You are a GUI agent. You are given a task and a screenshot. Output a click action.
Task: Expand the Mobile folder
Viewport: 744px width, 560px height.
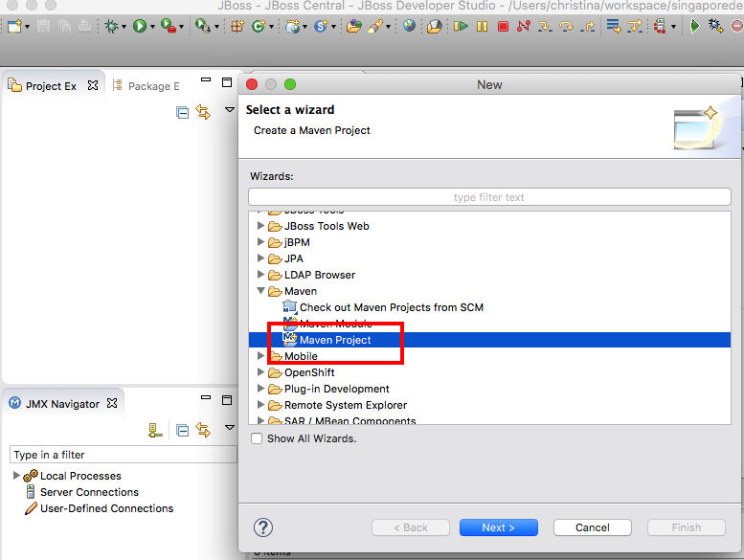[x=260, y=355]
